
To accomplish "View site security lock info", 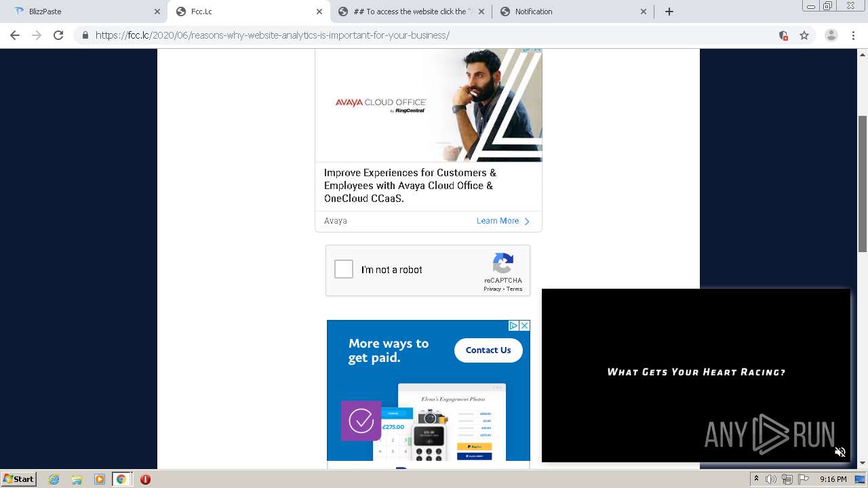I will (x=85, y=35).
